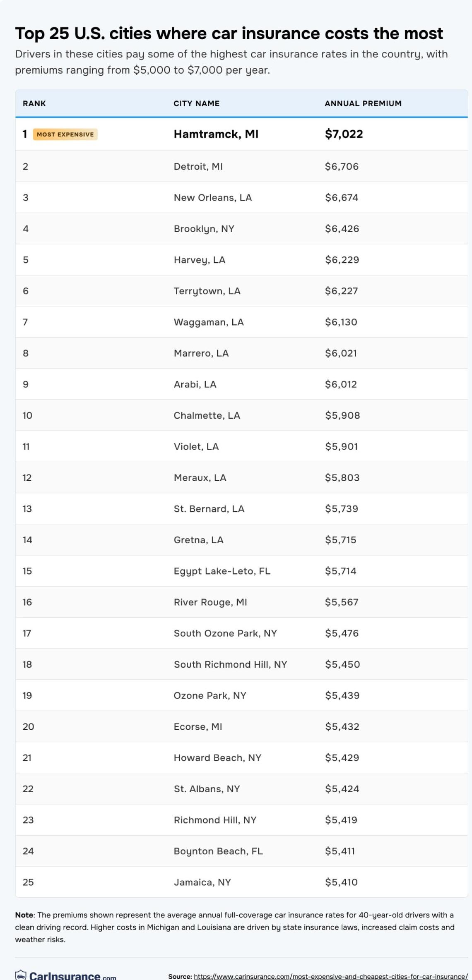472x980 pixels.
Task: Click the Top 25 U.S. cities headline
Action: click(x=229, y=34)
